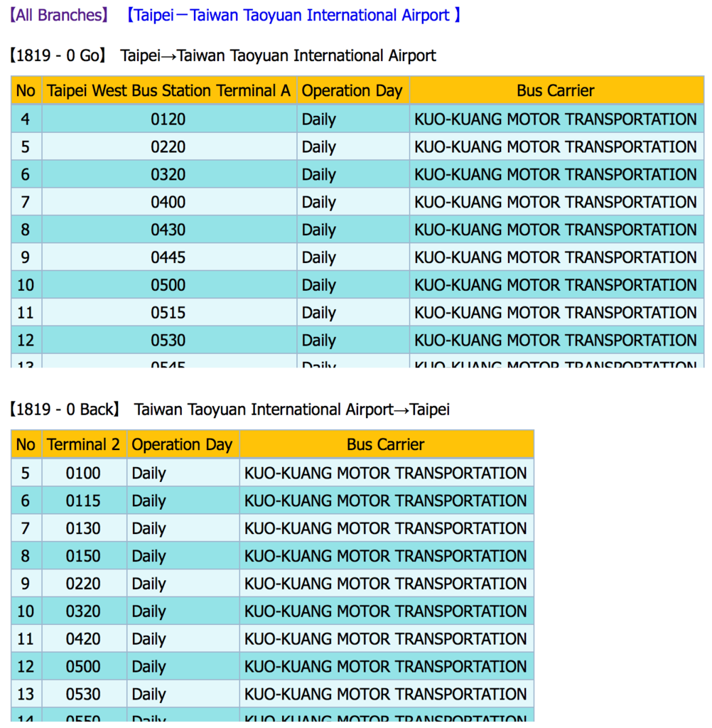Screen dimensions: 712x728
Task: Click the No header in Go table
Action: point(26,90)
